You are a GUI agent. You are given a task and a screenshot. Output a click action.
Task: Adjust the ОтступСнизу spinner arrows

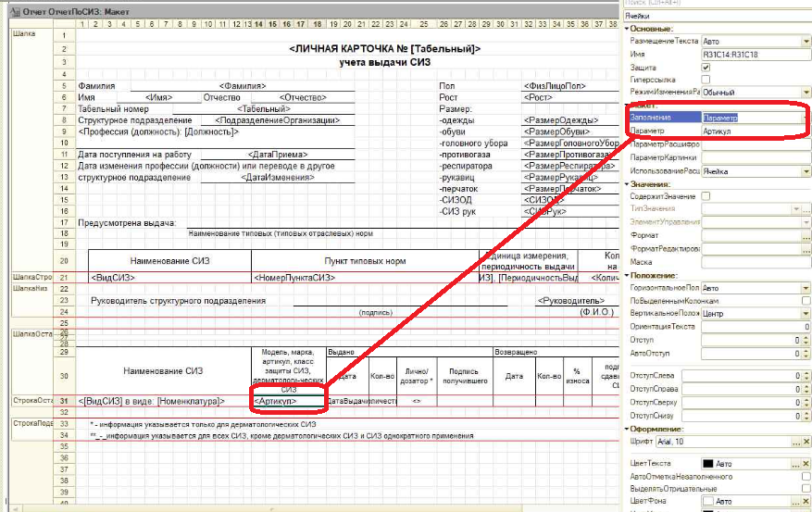[x=806, y=416]
